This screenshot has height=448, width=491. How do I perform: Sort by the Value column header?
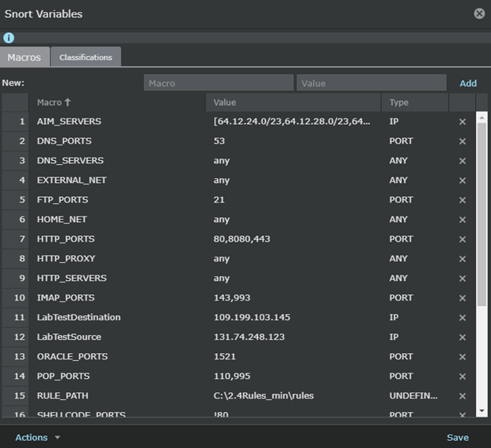coord(293,103)
